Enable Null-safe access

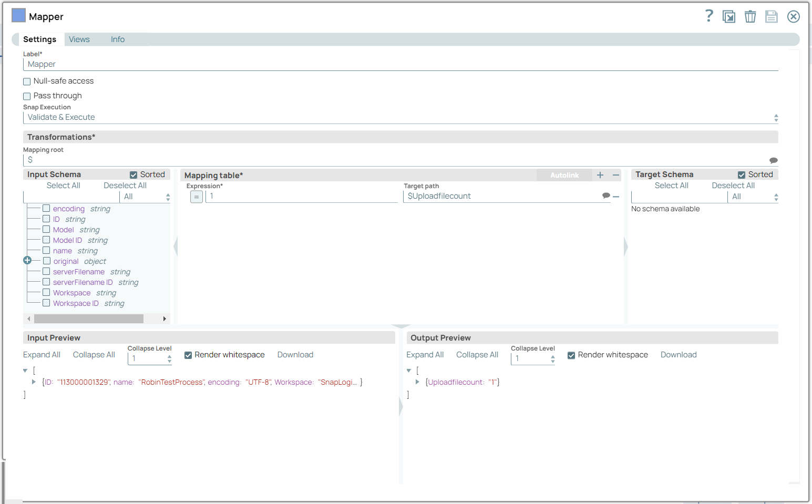coord(27,81)
